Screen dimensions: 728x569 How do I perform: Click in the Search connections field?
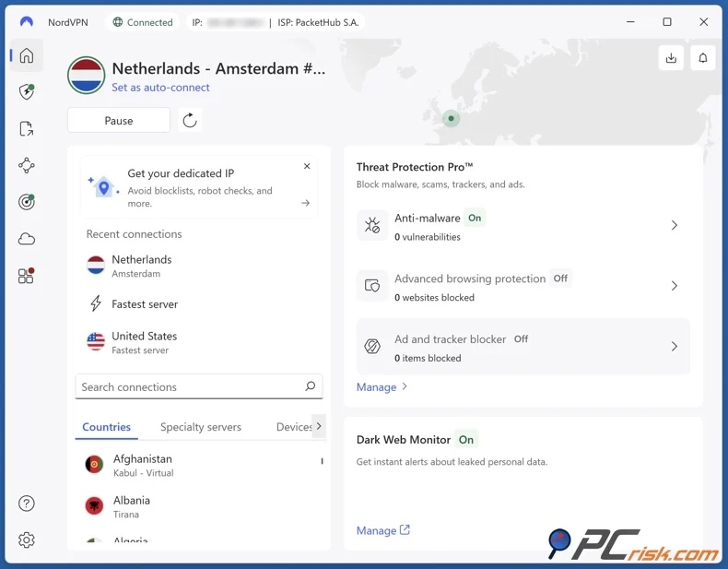[199, 386]
